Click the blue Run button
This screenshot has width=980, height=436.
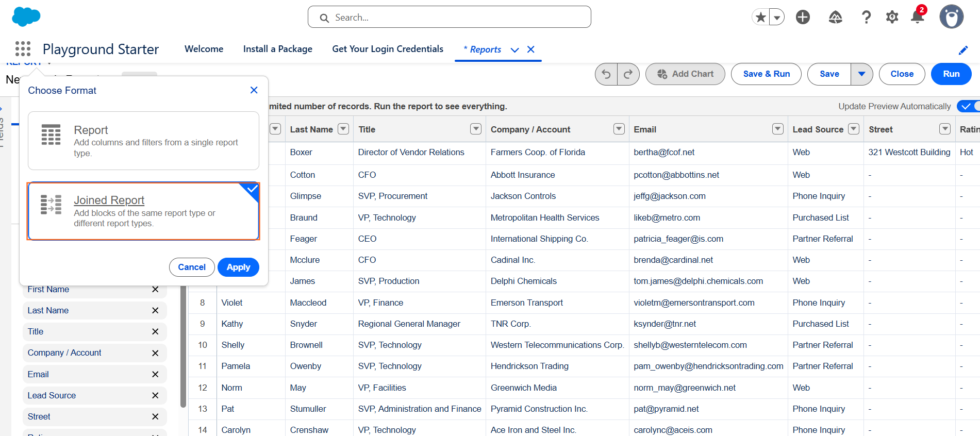click(x=951, y=74)
